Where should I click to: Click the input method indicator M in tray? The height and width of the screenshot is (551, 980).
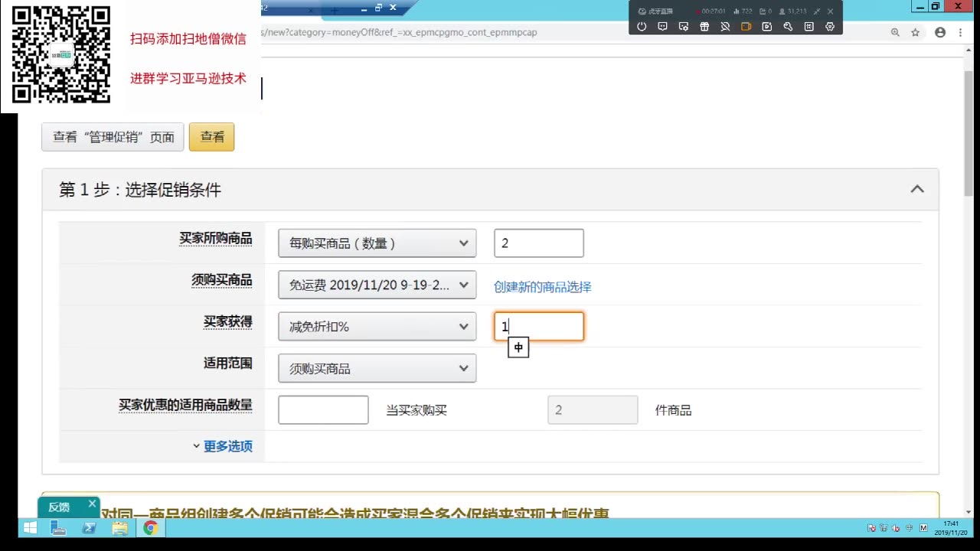pos(923,528)
